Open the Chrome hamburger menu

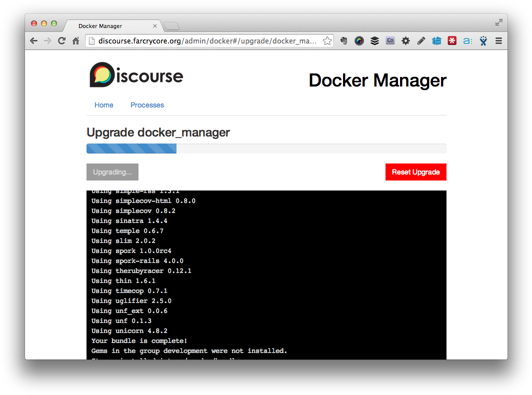(498, 41)
